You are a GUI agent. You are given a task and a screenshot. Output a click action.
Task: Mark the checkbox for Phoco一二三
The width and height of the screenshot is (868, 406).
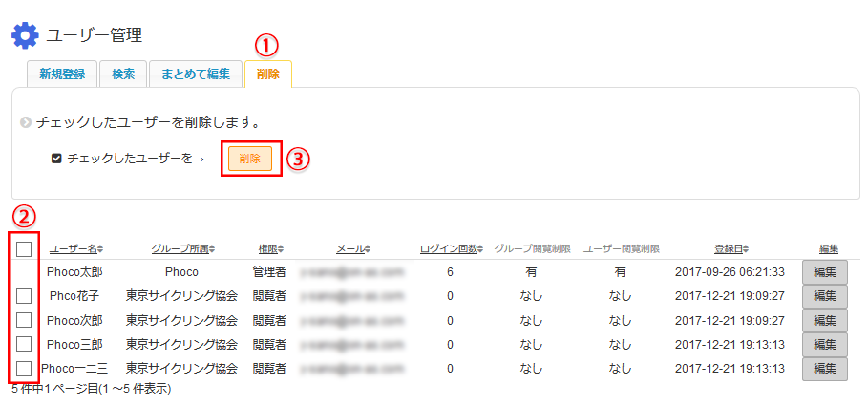[x=24, y=368]
